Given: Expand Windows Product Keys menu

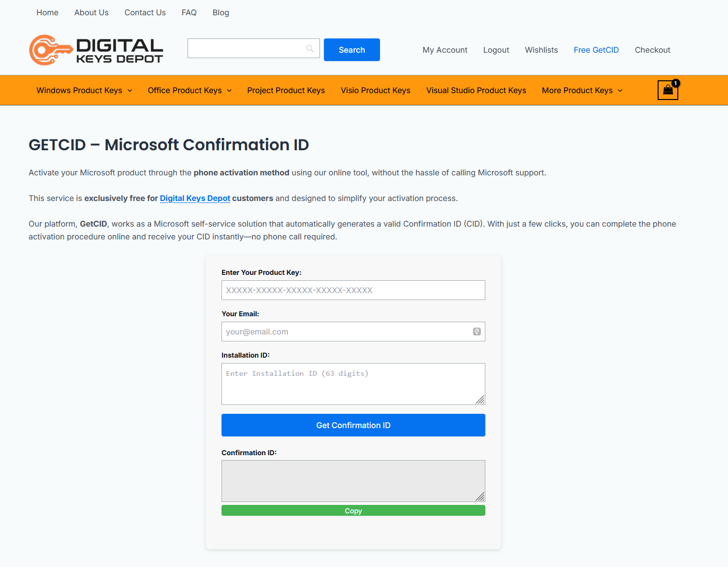Looking at the screenshot, I should point(84,91).
